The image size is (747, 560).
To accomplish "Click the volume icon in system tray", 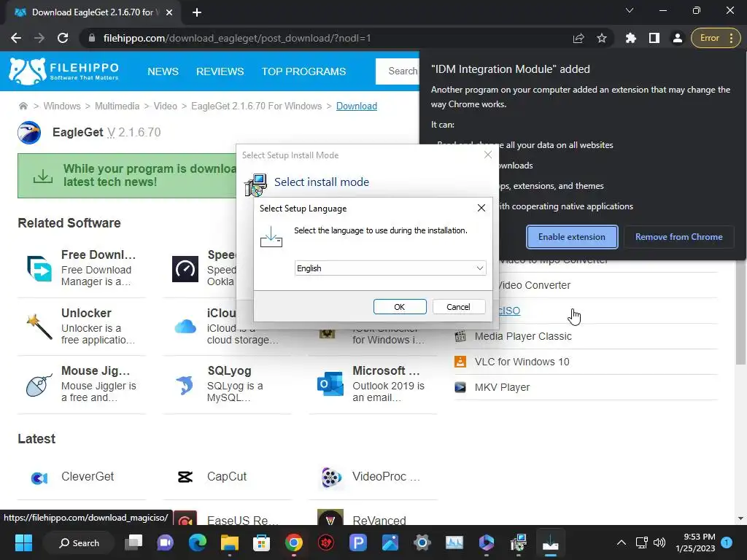I will point(659,542).
